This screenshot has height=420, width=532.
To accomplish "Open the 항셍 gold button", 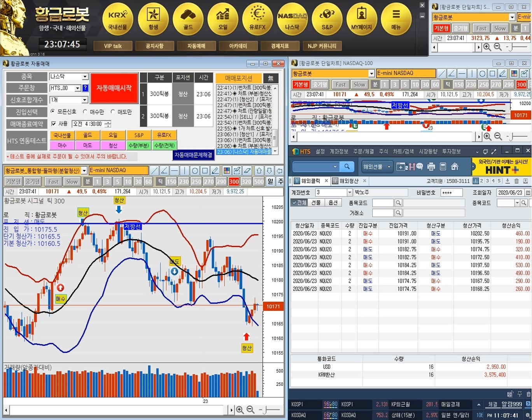I will pos(153,19).
